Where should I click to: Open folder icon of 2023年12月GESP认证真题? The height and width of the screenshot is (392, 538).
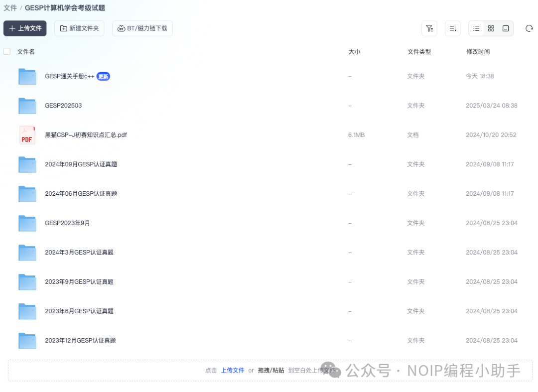tap(27, 341)
